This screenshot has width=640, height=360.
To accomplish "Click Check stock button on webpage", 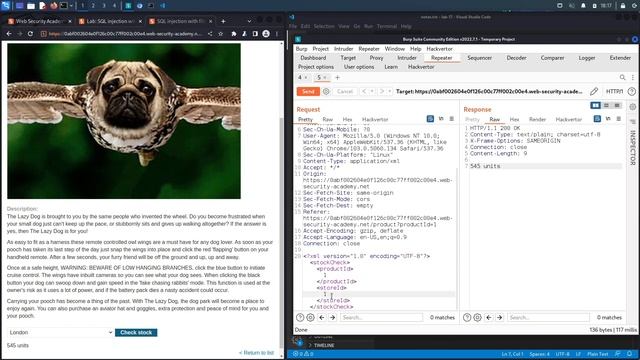I will 136,333.
